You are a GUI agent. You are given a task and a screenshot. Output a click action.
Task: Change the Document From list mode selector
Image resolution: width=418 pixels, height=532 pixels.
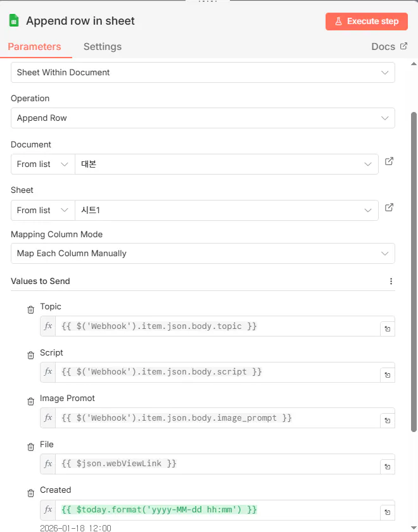coord(42,164)
